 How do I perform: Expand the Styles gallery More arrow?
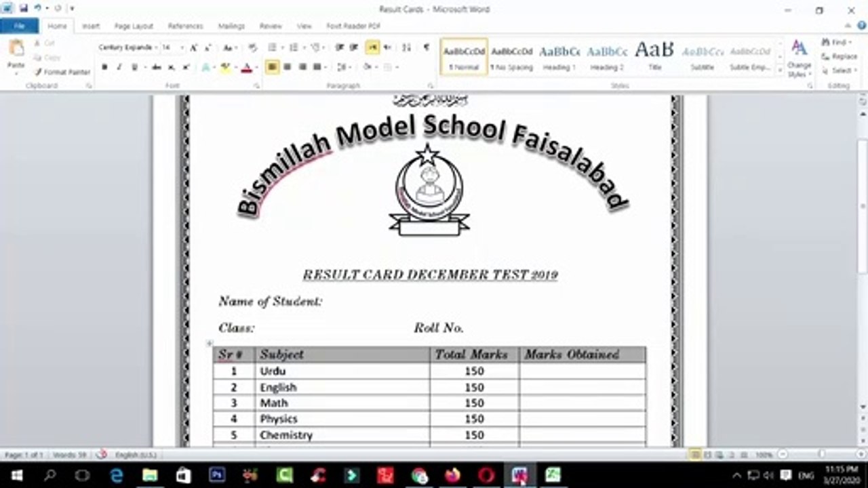click(780, 70)
